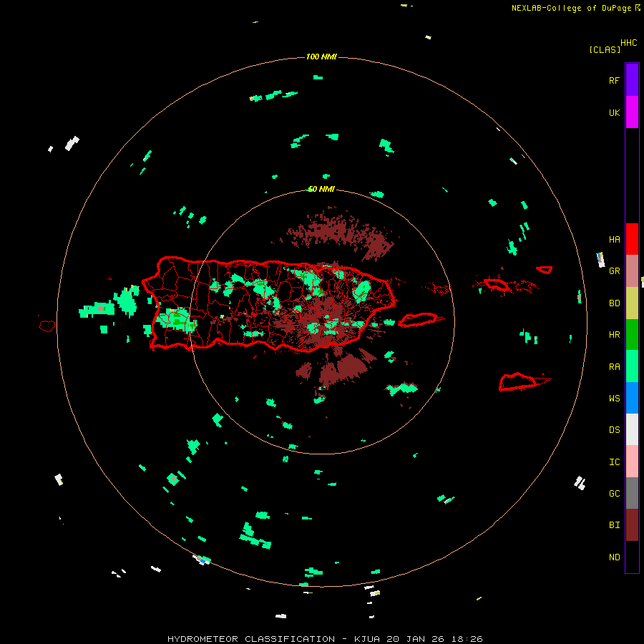Select the GC gray legend swatch

[632, 493]
